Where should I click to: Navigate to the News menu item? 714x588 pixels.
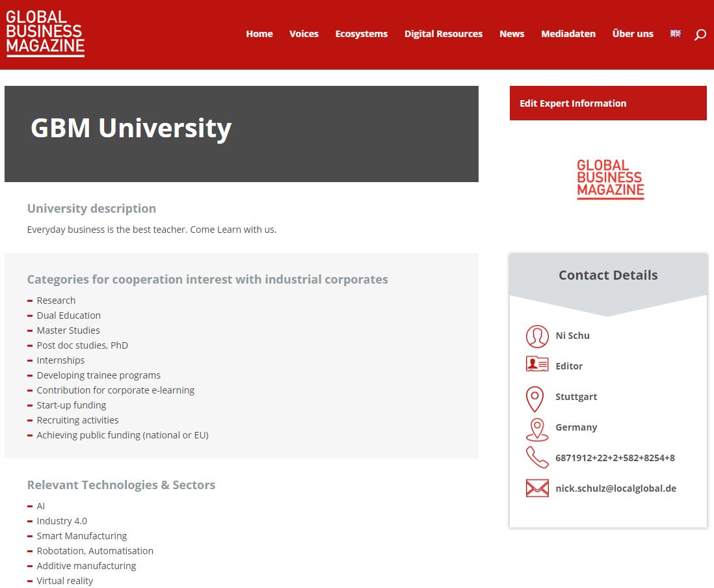tap(512, 34)
